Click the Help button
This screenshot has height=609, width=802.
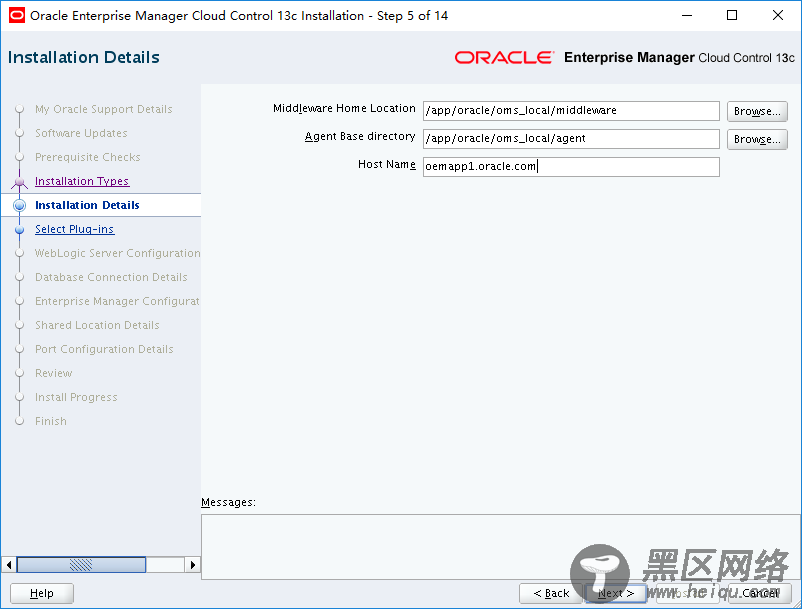click(x=42, y=593)
